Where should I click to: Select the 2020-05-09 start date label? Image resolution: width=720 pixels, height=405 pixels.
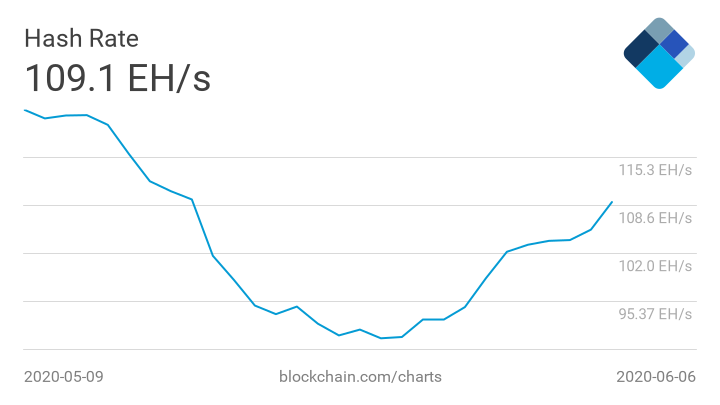coord(64,377)
